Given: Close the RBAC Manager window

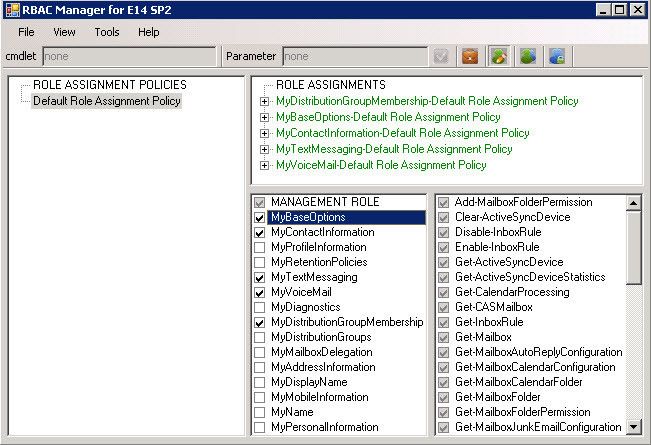Looking at the screenshot, I should coord(637,10).
